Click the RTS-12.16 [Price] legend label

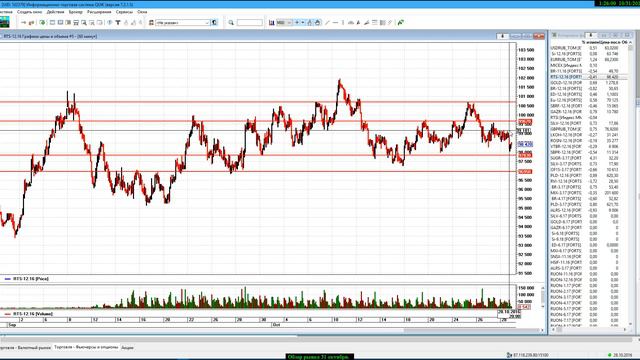tap(31, 279)
